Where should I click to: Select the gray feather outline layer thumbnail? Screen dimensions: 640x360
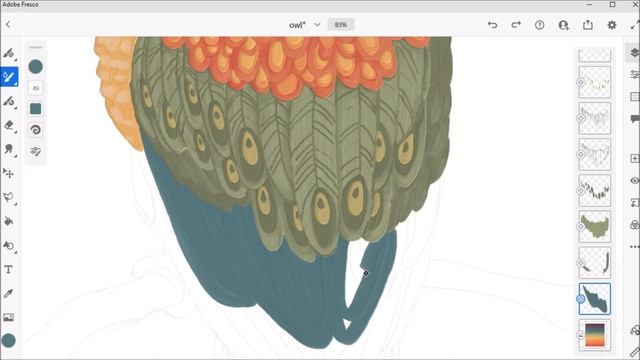(595, 118)
